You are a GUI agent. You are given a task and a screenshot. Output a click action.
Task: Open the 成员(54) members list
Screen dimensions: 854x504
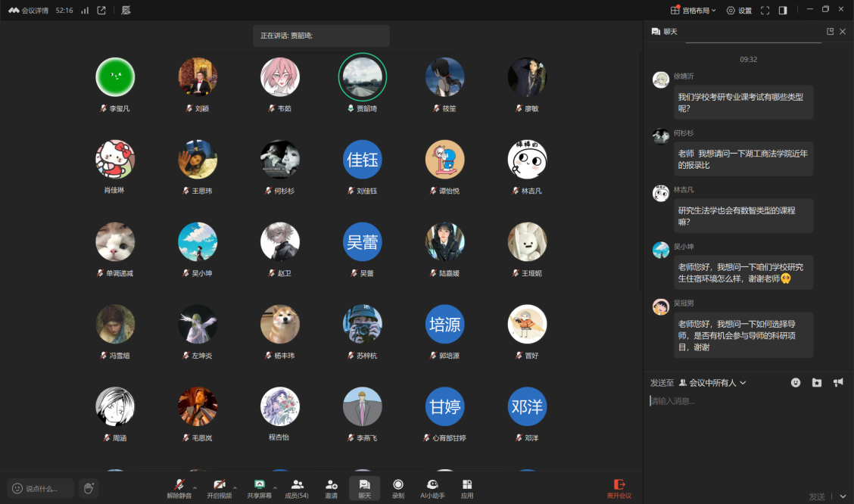click(297, 488)
